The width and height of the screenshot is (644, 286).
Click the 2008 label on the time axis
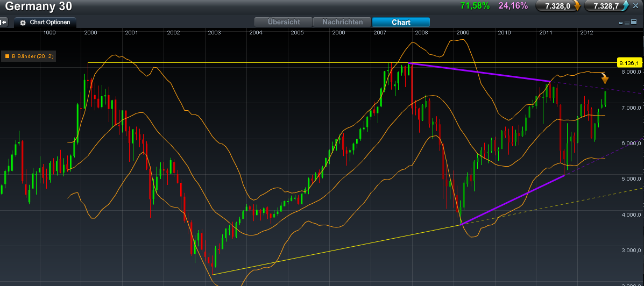click(x=421, y=33)
